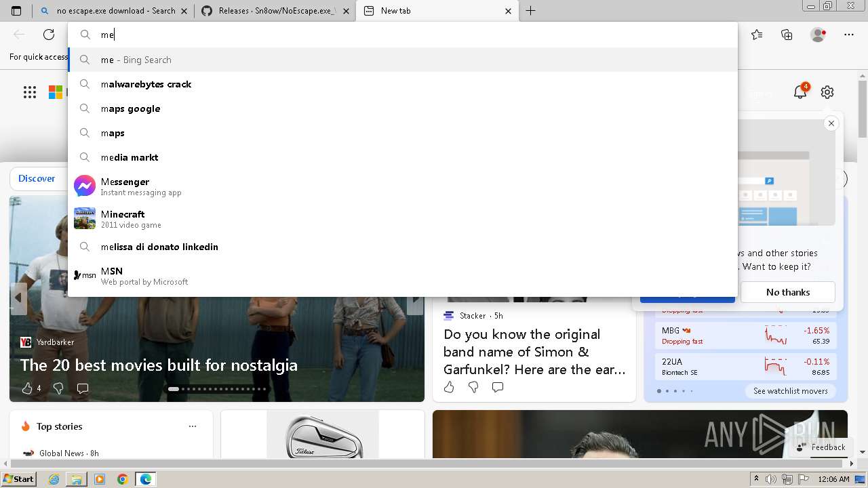Open Chrome from taskbar
The height and width of the screenshot is (488, 868).
click(123, 479)
